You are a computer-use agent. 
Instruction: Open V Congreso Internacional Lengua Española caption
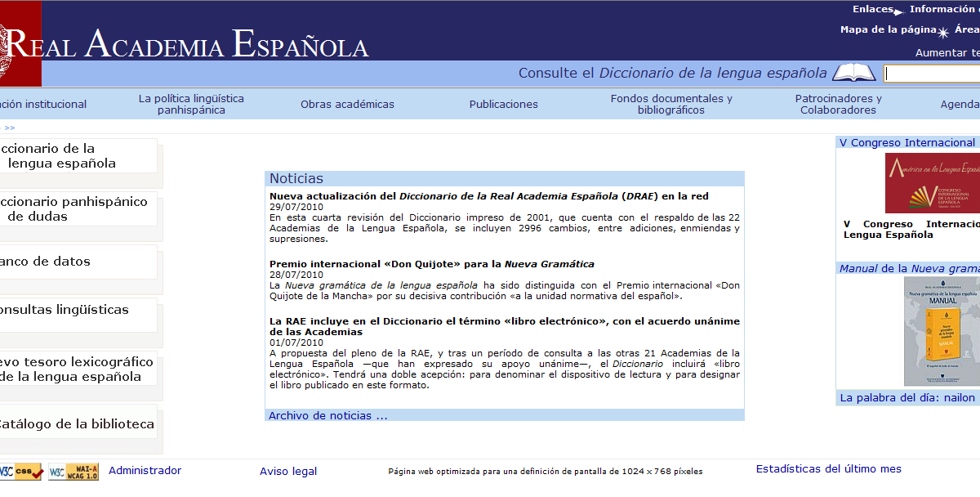911,229
